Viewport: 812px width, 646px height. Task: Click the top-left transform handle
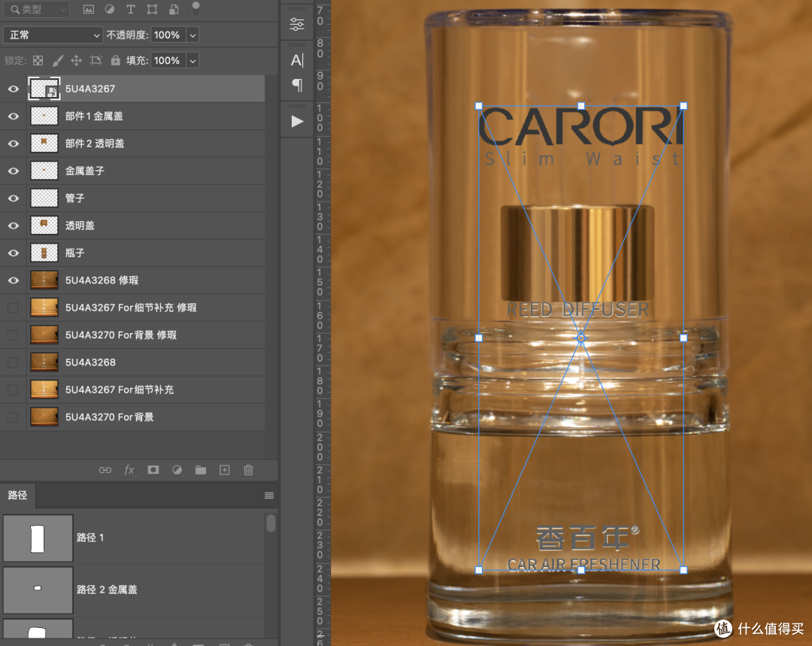click(x=479, y=106)
